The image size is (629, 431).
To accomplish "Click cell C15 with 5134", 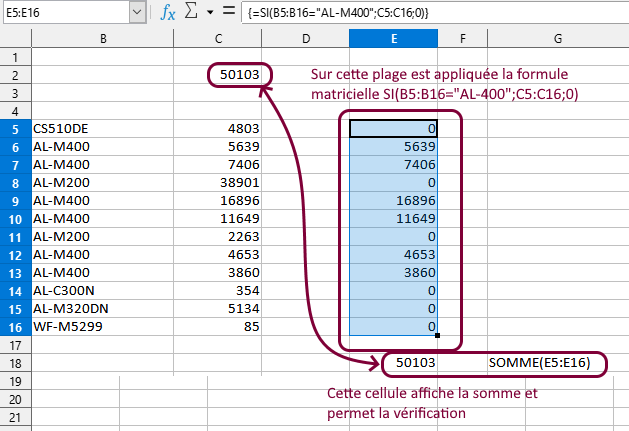I will tap(218, 309).
